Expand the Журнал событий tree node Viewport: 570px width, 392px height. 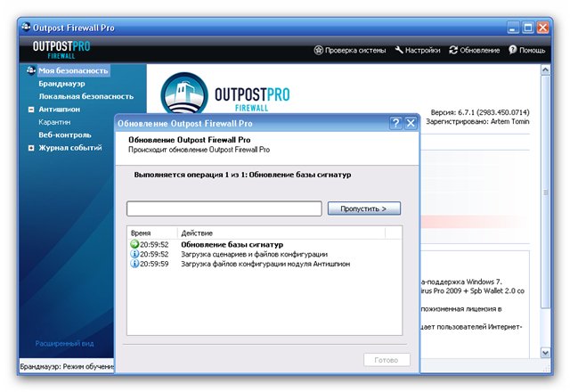(x=31, y=148)
